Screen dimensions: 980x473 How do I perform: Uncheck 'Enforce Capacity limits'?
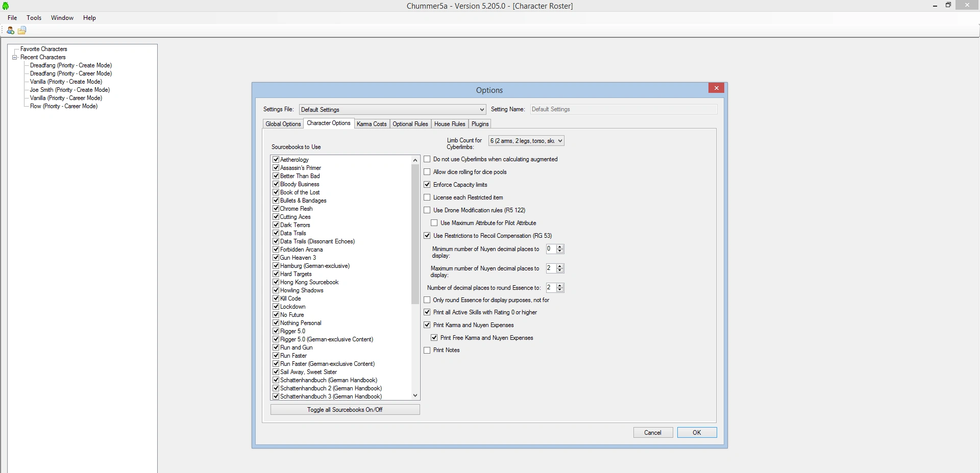point(427,185)
